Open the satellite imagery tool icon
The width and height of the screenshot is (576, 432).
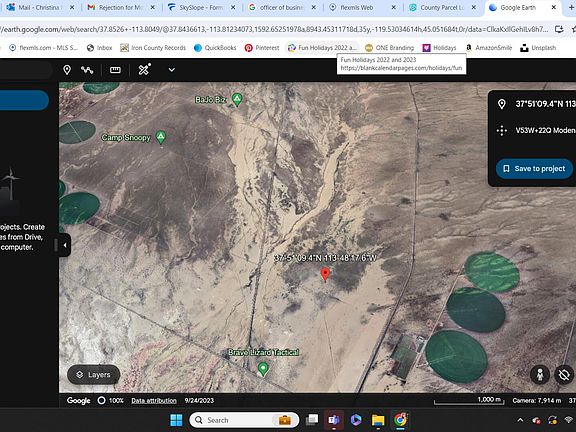tap(144, 69)
